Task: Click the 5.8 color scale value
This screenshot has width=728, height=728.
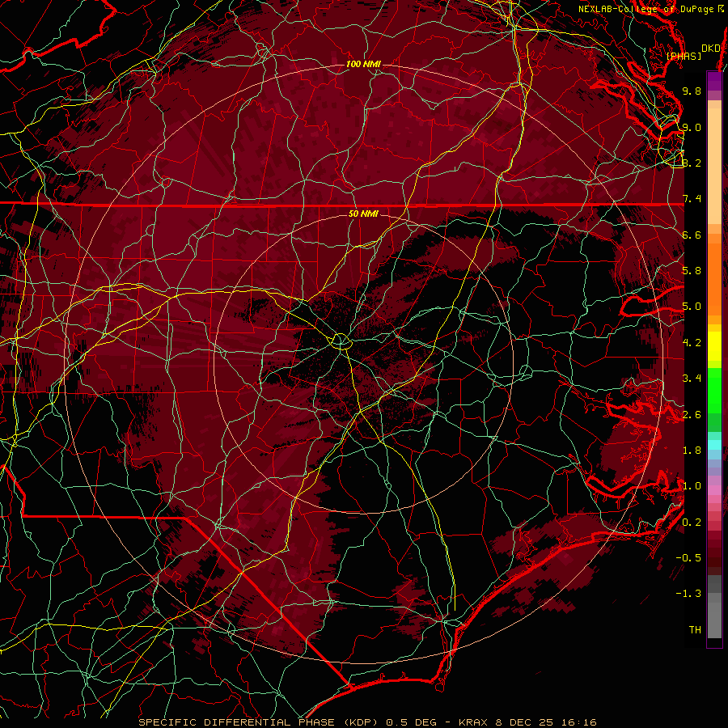Action: [692, 271]
